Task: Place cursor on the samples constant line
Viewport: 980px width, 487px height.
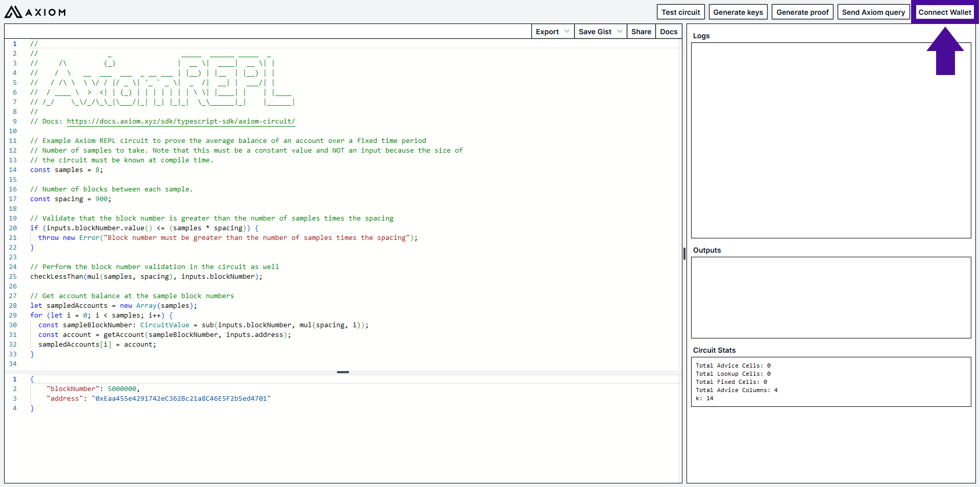Action: tap(66, 170)
